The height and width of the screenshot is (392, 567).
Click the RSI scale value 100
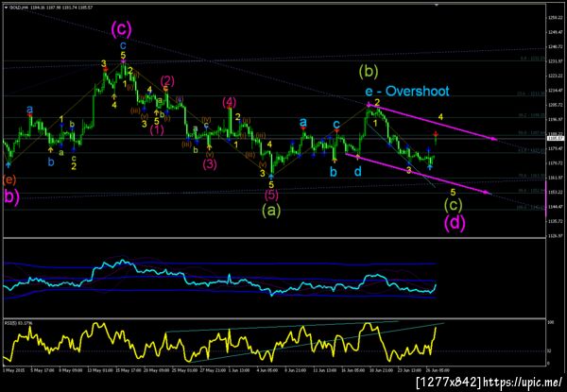click(x=550, y=321)
